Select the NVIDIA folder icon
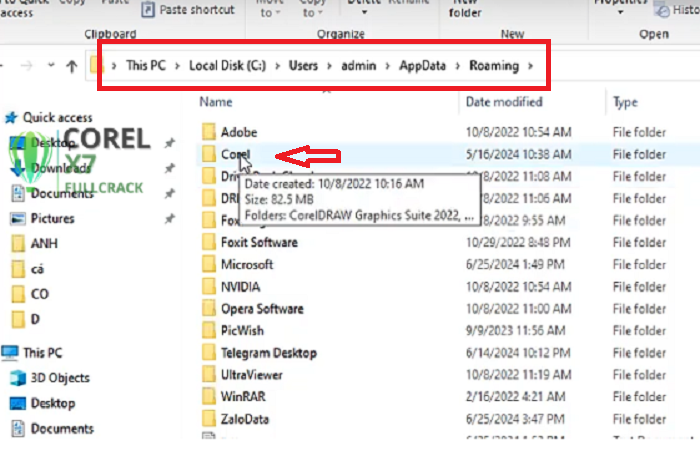The image size is (700, 451). 208,286
